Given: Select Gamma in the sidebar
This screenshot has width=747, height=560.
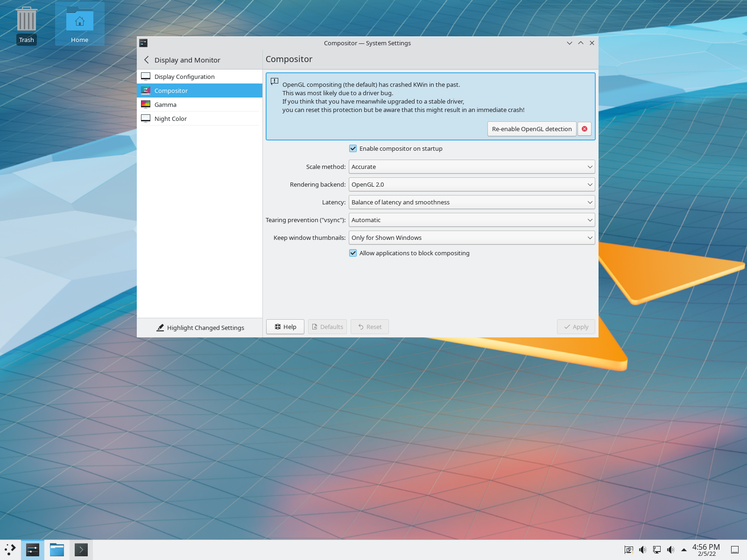Looking at the screenshot, I should pyautogui.click(x=199, y=105).
